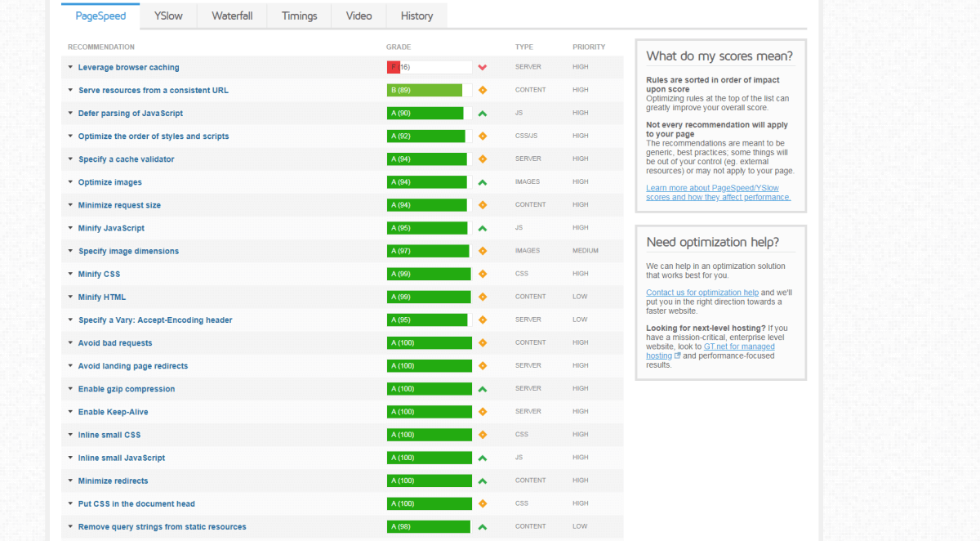
Task: Click green up arrow for Remove query strings row
Action: [483, 527]
